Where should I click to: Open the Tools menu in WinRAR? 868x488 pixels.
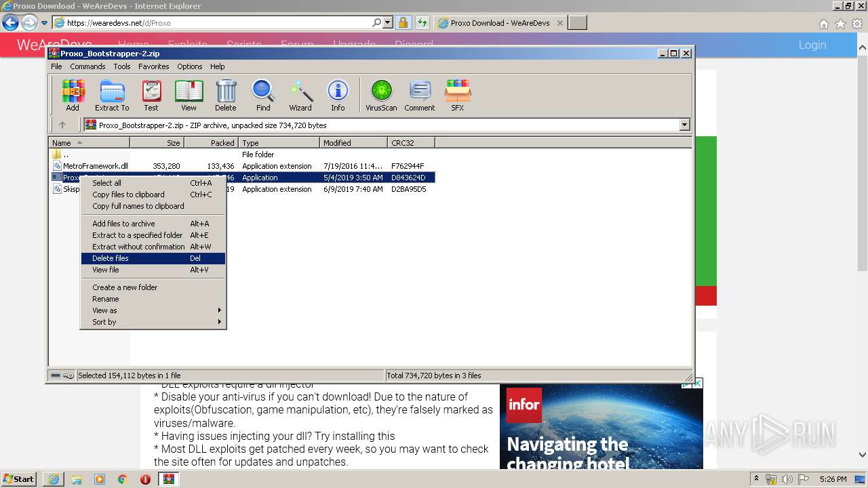coord(122,66)
